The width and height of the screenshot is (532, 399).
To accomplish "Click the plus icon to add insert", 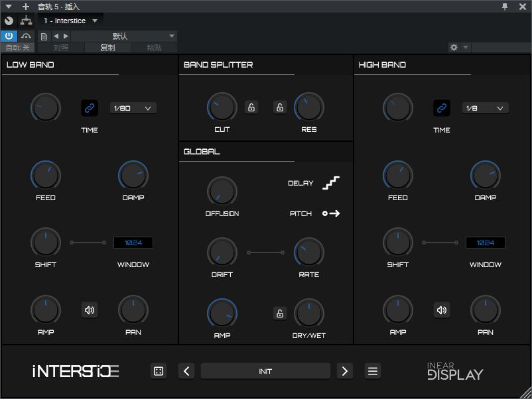I will (x=26, y=7).
